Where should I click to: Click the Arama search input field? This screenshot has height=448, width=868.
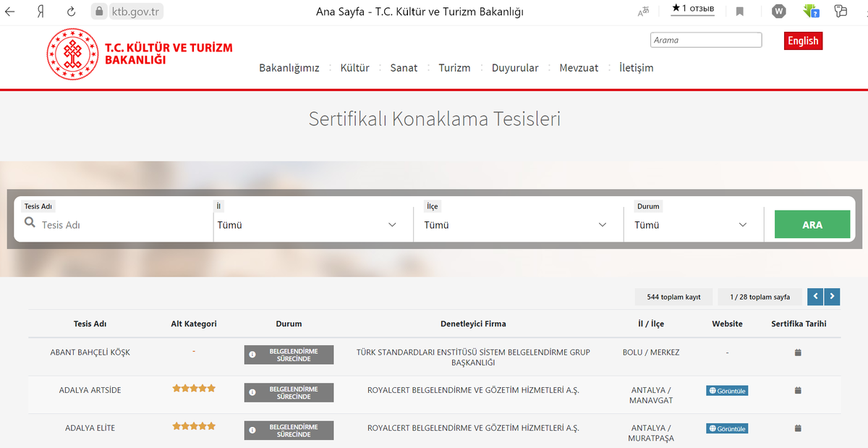(x=705, y=40)
